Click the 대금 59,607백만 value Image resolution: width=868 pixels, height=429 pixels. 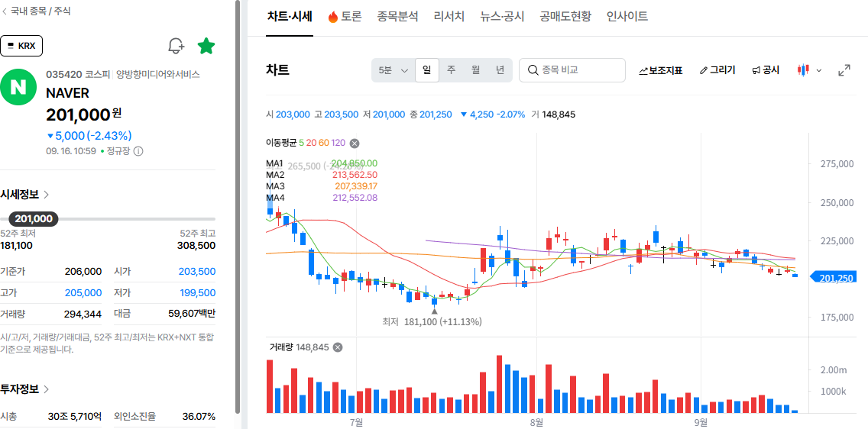coord(192,314)
